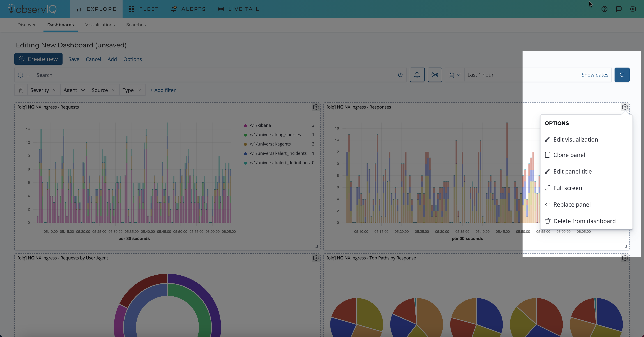644x337 pixels.
Task: Click the refresh button
Action: 622,75
